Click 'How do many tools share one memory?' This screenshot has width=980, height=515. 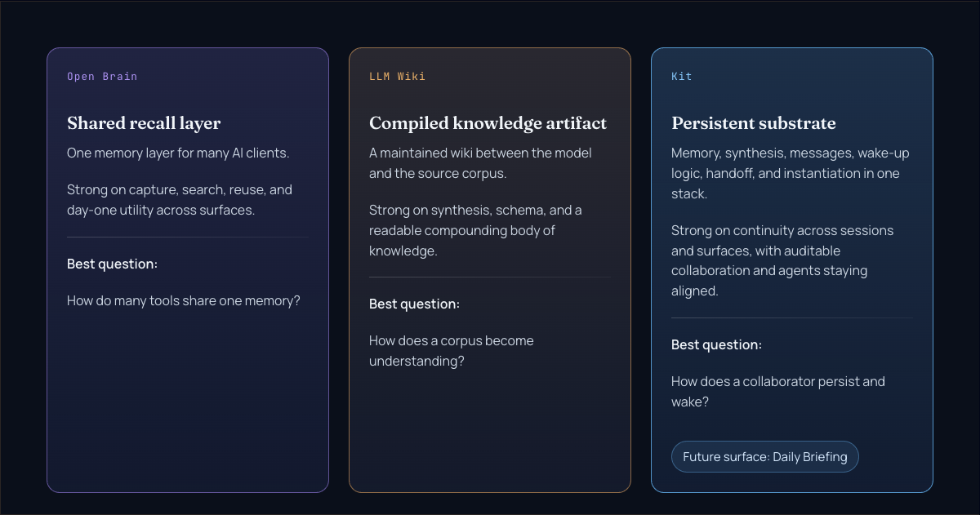pos(184,301)
